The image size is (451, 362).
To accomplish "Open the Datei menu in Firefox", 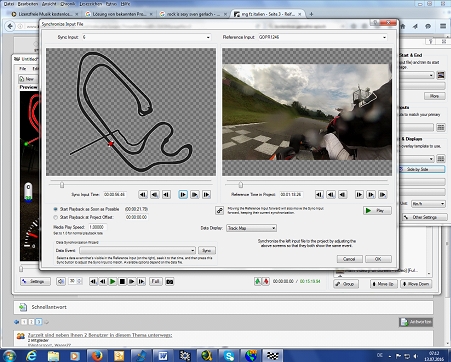I will point(8,4).
